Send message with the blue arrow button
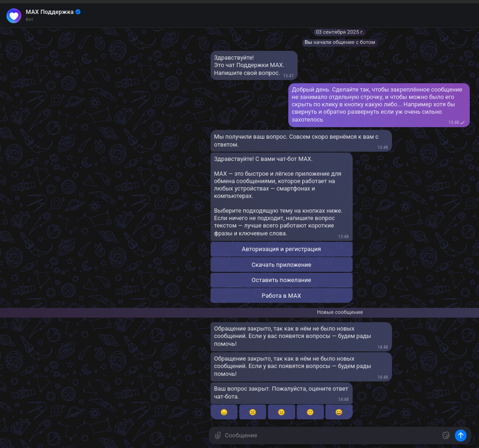Viewport: 479px width, 448px height. (x=461, y=436)
